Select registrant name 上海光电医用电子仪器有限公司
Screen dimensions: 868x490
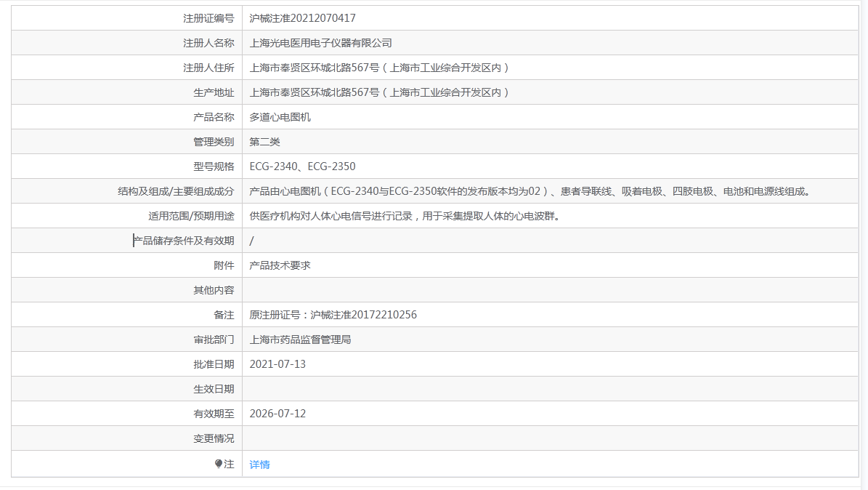(x=320, y=43)
